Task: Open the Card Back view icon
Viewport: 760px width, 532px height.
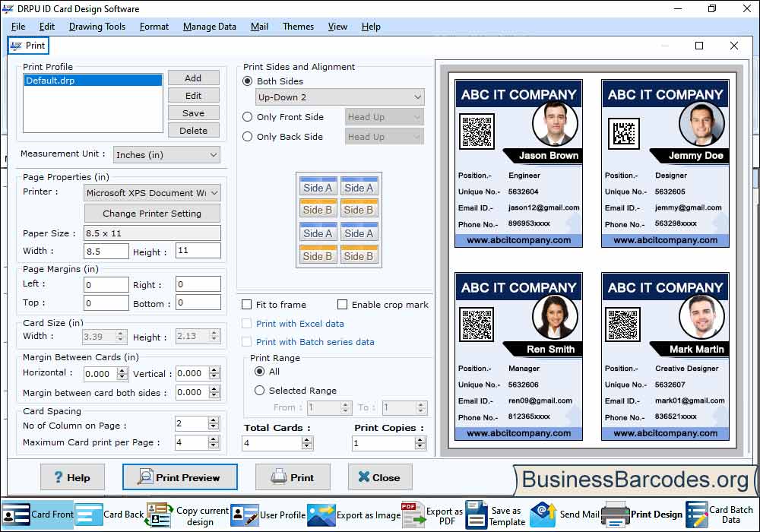Action: click(89, 515)
